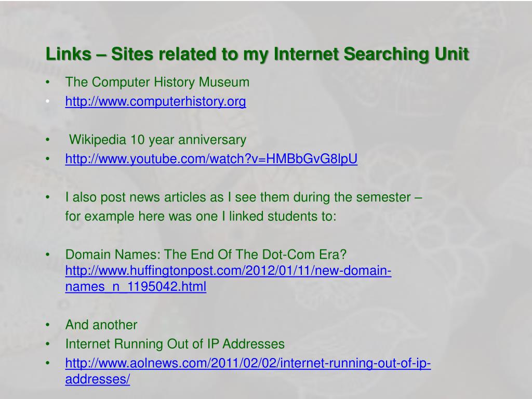Screen dimensions: 532x399
Task: Click the 'Wikipedia 10 year anniversary' line
Action: point(157,140)
